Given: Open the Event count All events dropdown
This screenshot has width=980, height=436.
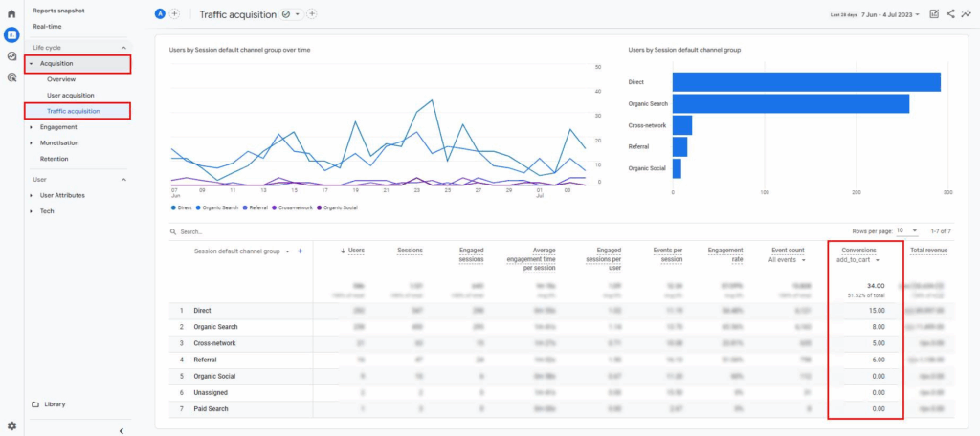Looking at the screenshot, I should pyautogui.click(x=787, y=260).
